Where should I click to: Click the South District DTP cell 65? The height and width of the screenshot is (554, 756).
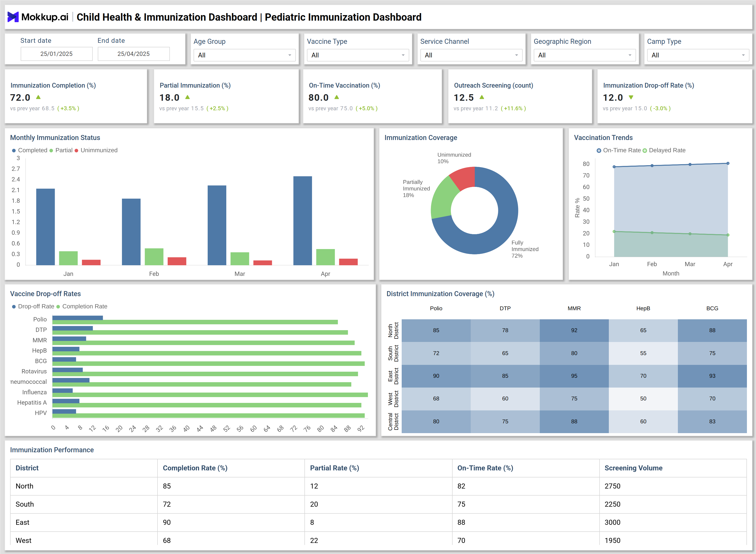click(505, 353)
